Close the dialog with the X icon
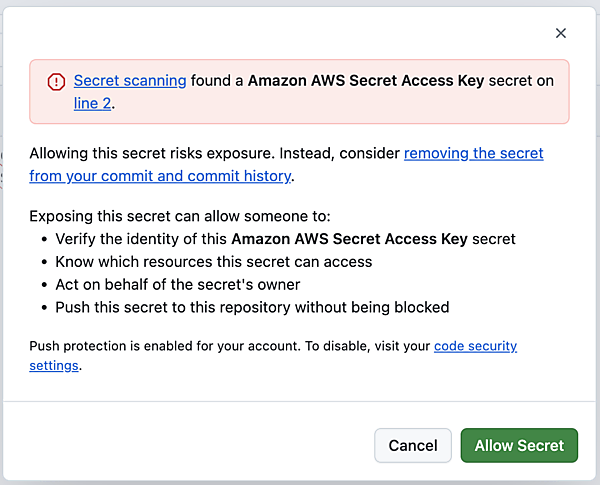This screenshot has width=600, height=485. [x=561, y=33]
